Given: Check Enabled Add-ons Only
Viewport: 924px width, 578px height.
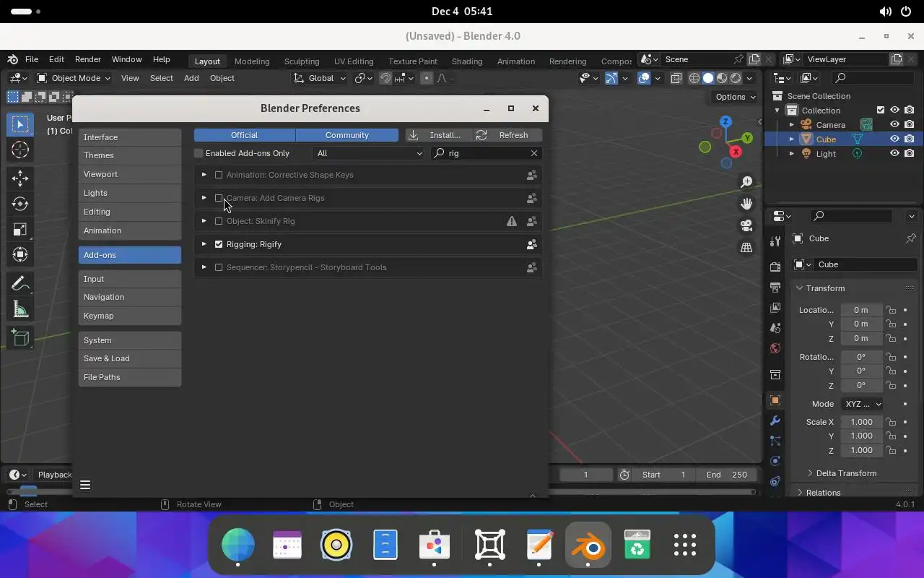Looking at the screenshot, I should [x=199, y=153].
